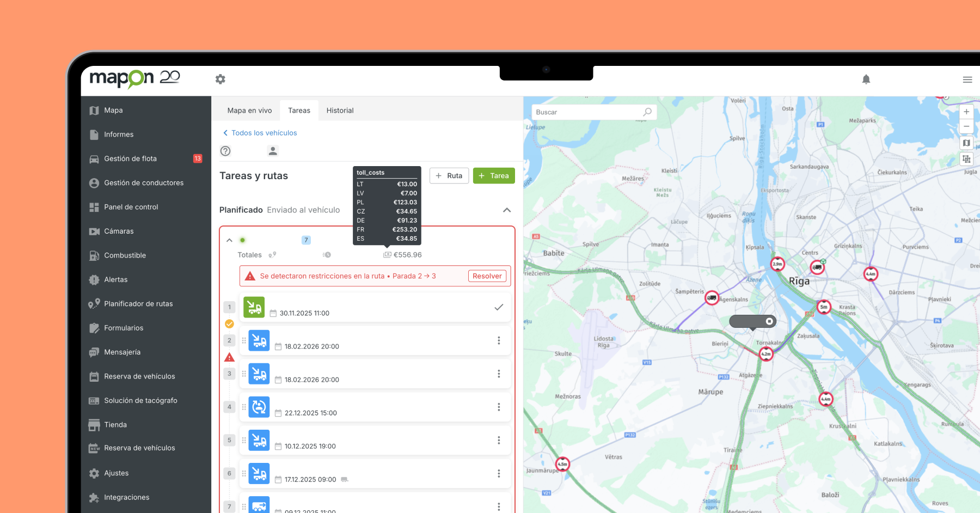The width and height of the screenshot is (980, 513).
Task: Click the 4.2m restriction marker near Torņakalns
Action: [766, 355]
